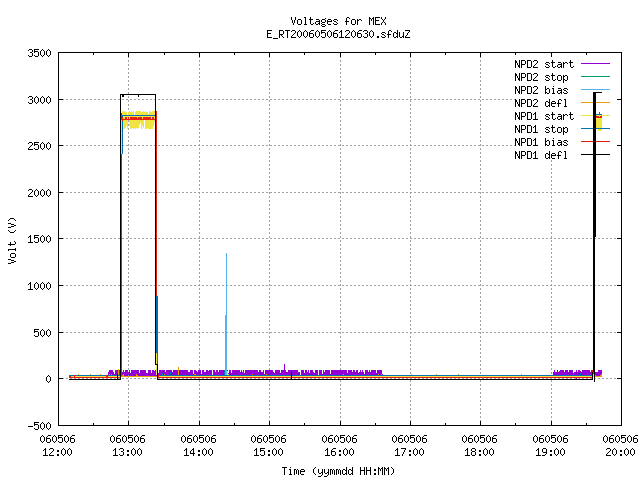This screenshot has width=640, height=480.
Task: Click the 'NPD2 stop' legend label
Action: (541, 77)
